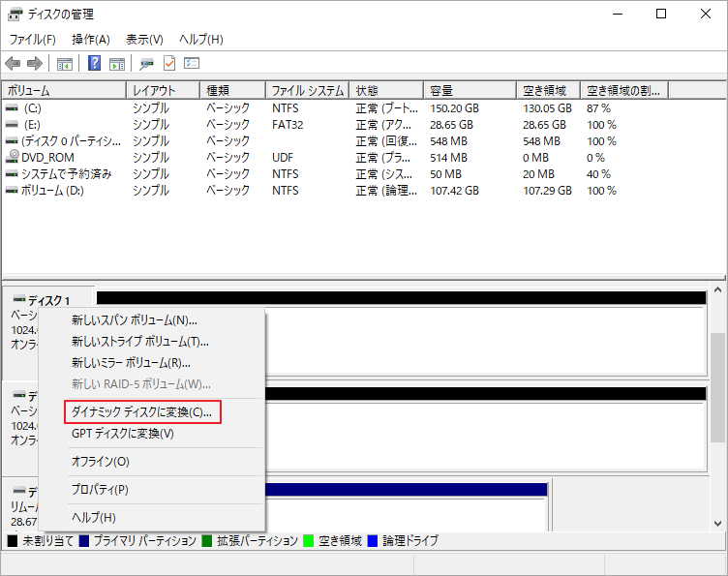Screen dimensions: 728x576
Task: Click the Back arrow toolbar icon
Action: 13,63
